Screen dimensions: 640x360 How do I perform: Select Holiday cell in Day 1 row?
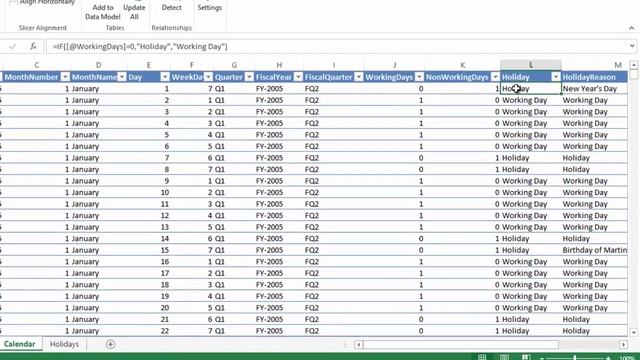click(531, 89)
